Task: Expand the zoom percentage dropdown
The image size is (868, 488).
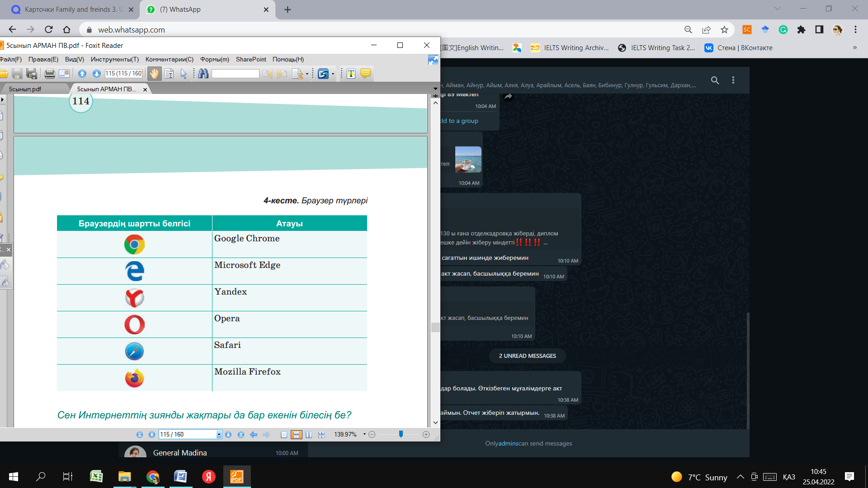Action: (364, 435)
